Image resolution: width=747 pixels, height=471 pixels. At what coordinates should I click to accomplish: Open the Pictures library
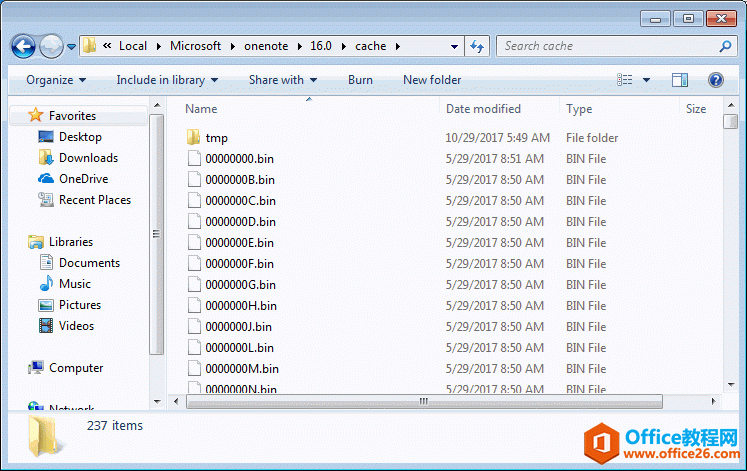tap(80, 304)
